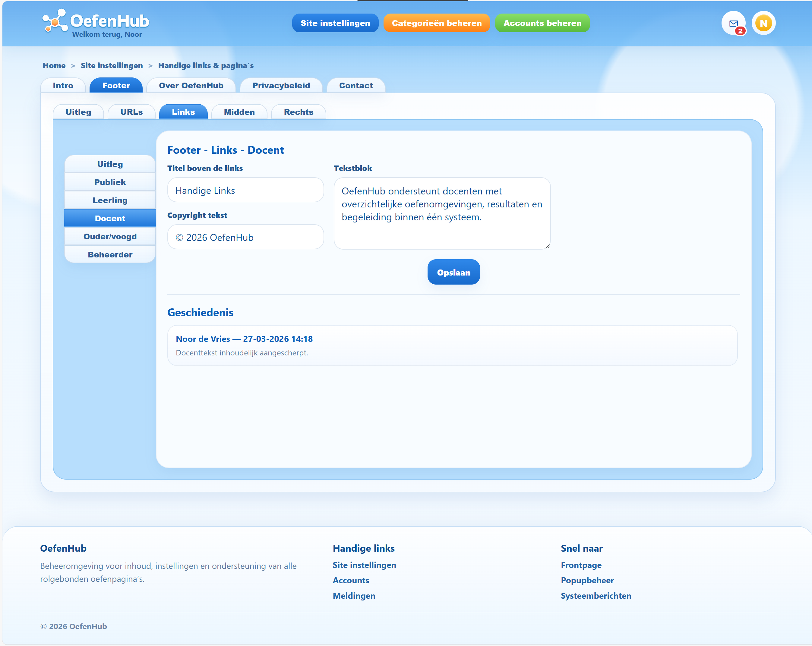Go to Home in the breadcrumb
The width and height of the screenshot is (812, 646).
(54, 65)
